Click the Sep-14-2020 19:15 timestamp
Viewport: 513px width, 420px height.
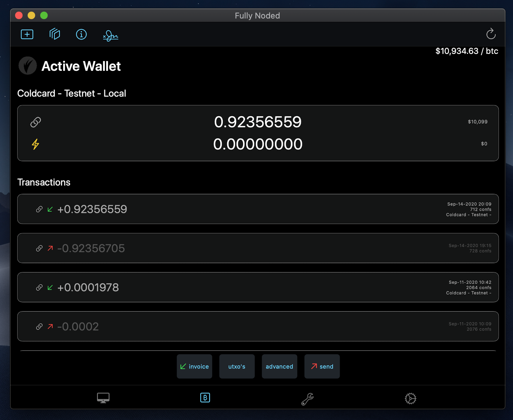tap(470, 246)
